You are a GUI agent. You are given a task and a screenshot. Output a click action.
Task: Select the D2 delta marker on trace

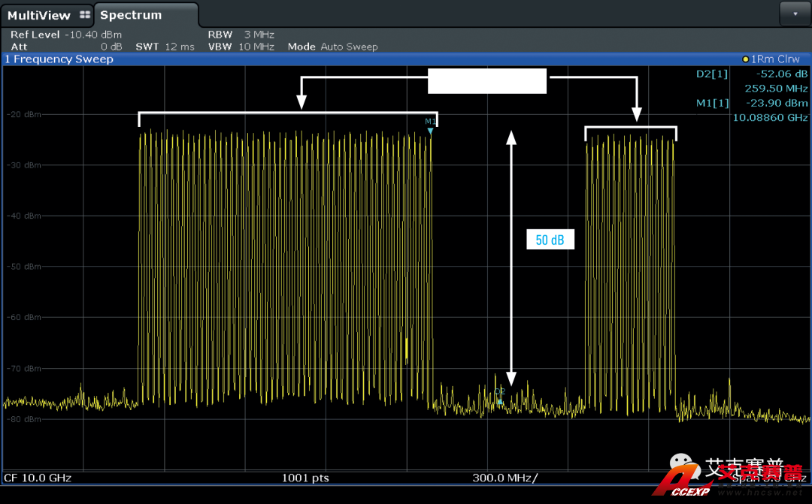(499, 400)
